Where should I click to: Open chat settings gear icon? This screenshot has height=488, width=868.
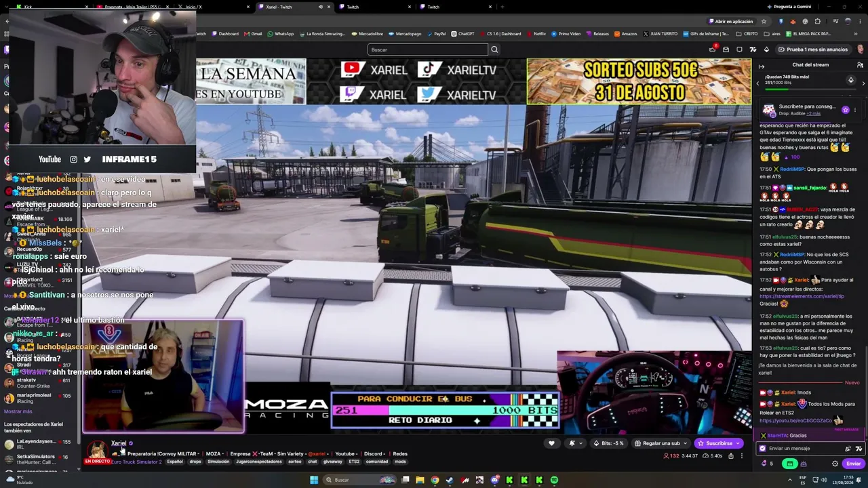point(835,464)
